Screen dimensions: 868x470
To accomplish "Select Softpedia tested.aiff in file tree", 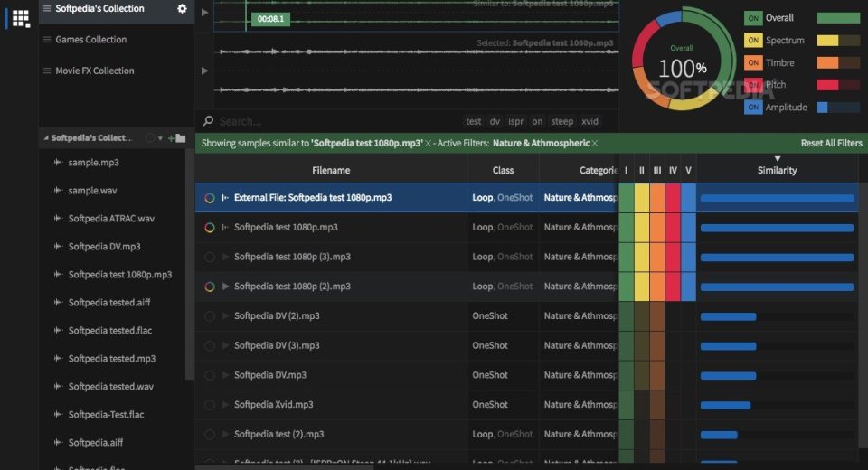I will tap(109, 302).
